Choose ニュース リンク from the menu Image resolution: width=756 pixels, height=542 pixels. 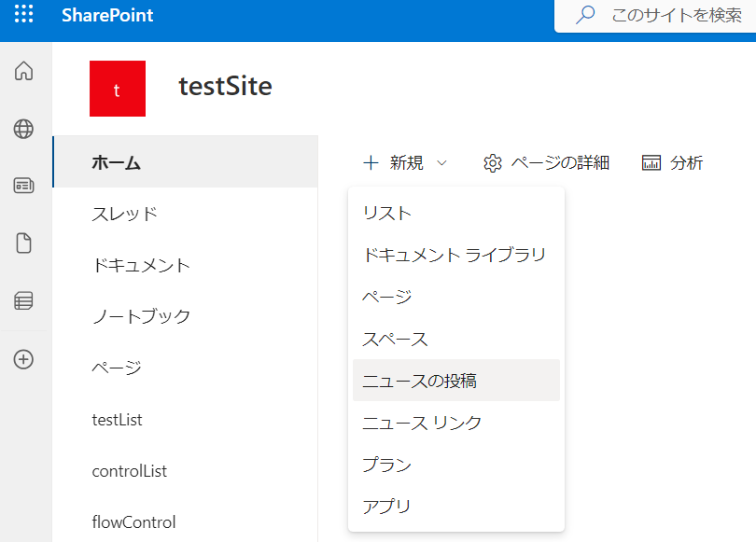coord(422,423)
